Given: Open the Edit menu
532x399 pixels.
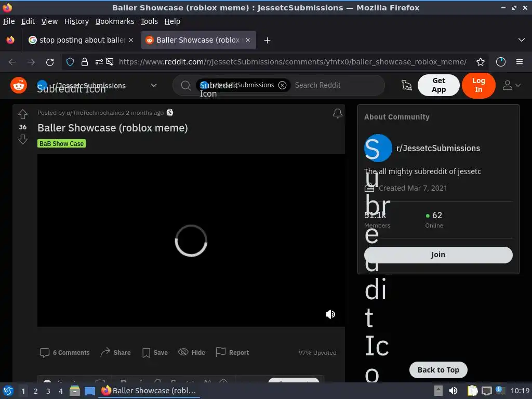Looking at the screenshot, I should [x=28, y=21].
